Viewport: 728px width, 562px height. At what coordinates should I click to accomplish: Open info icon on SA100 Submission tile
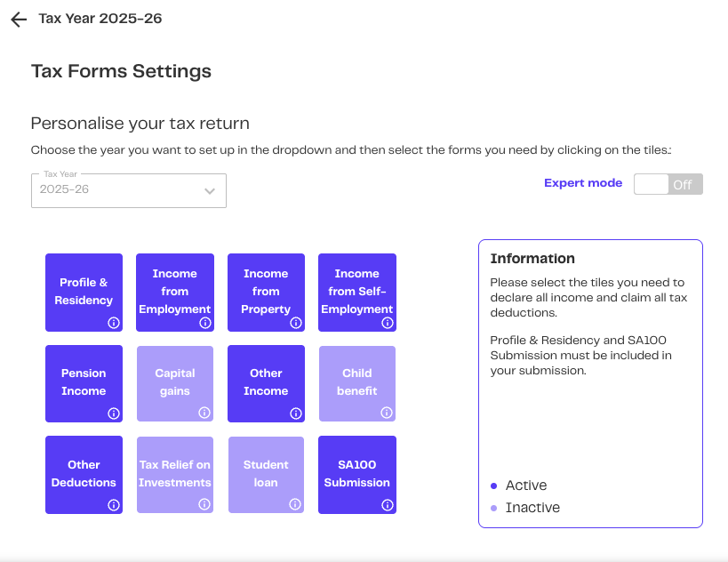pos(388,505)
